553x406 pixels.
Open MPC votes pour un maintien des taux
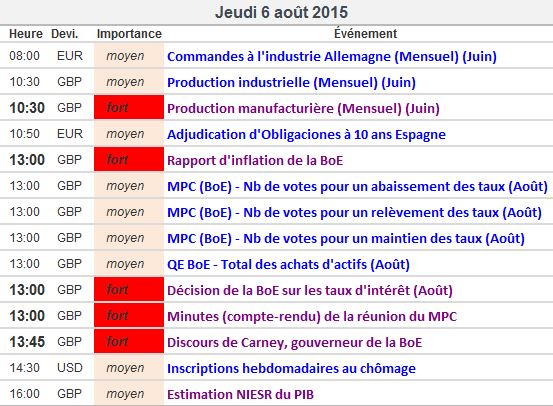tap(346, 238)
